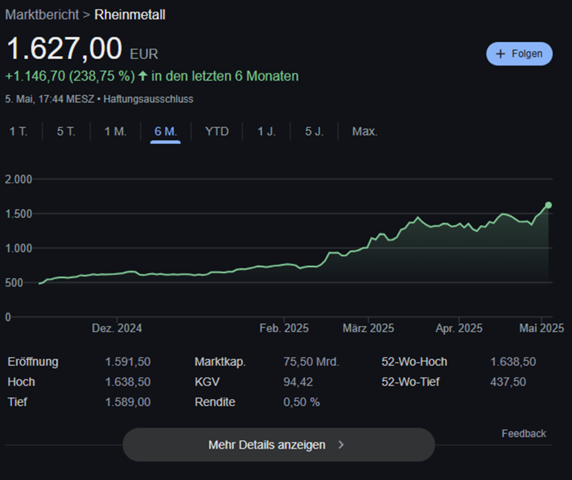
Task: Click the 2.000 y-axis label
Action: click(x=19, y=179)
